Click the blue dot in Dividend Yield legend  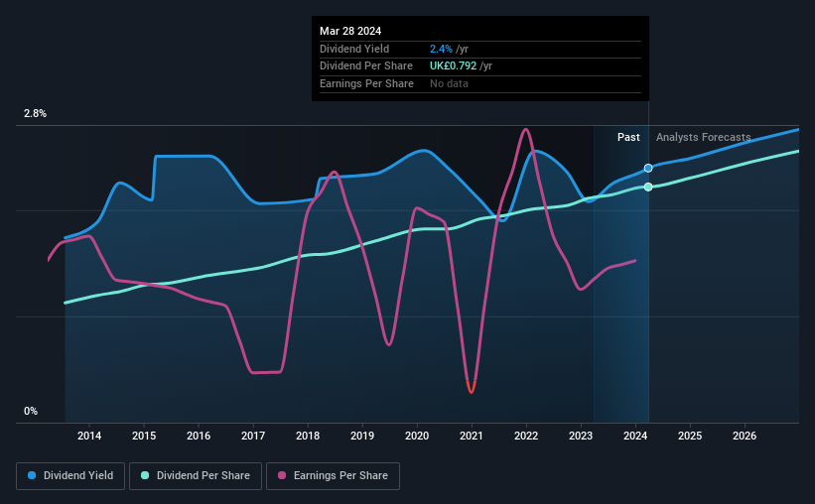coord(32,475)
